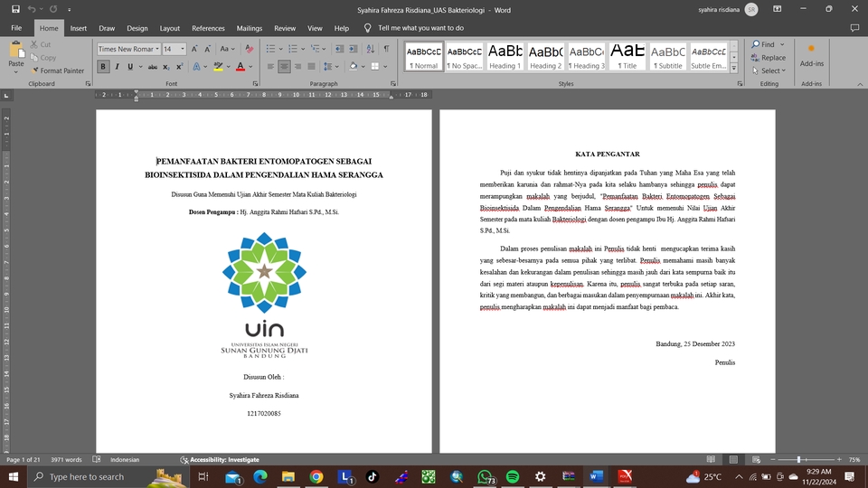
Task: Click the zoom slider handle
Action: coord(798,459)
